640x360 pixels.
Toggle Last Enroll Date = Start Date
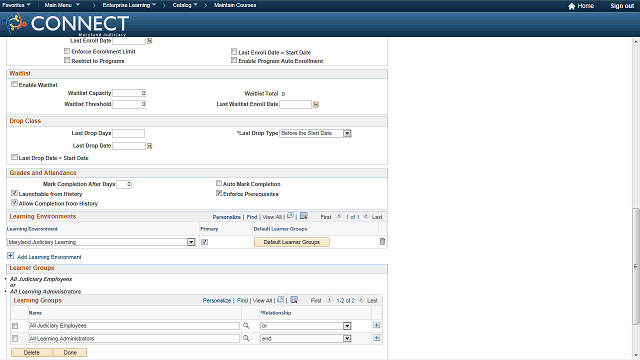(234, 51)
